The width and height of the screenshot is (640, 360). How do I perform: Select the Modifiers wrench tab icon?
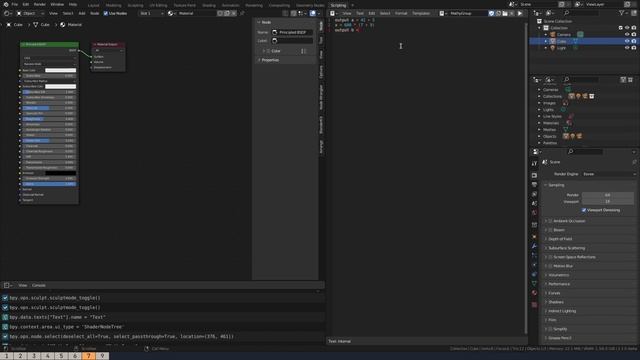[x=534, y=246]
